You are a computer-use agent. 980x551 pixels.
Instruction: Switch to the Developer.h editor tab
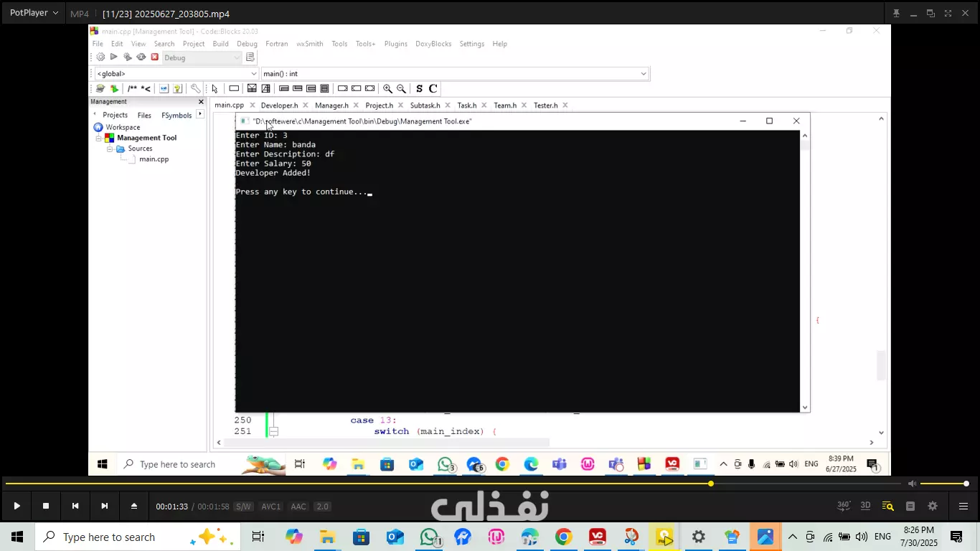(x=279, y=105)
